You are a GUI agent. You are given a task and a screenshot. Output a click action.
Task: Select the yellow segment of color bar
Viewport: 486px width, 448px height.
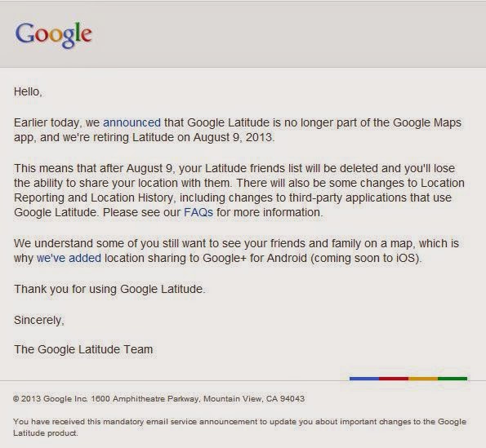423,379
